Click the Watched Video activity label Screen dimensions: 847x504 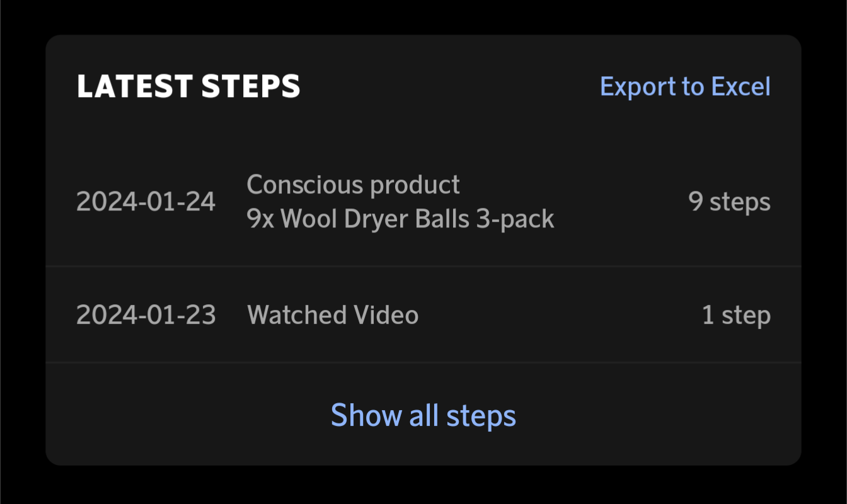coord(333,314)
